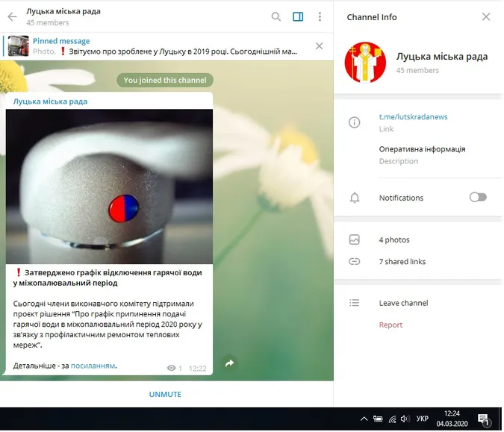The image size is (504, 432).
Task: Follow the "посиланням" link in the post
Action: pyautogui.click(x=93, y=366)
